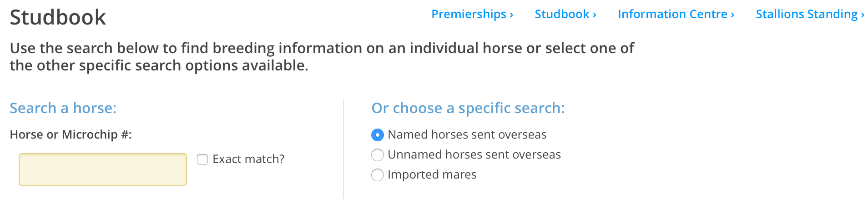Open the Premierships menu
Viewport: 868px width, 199px height.
coord(468,15)
